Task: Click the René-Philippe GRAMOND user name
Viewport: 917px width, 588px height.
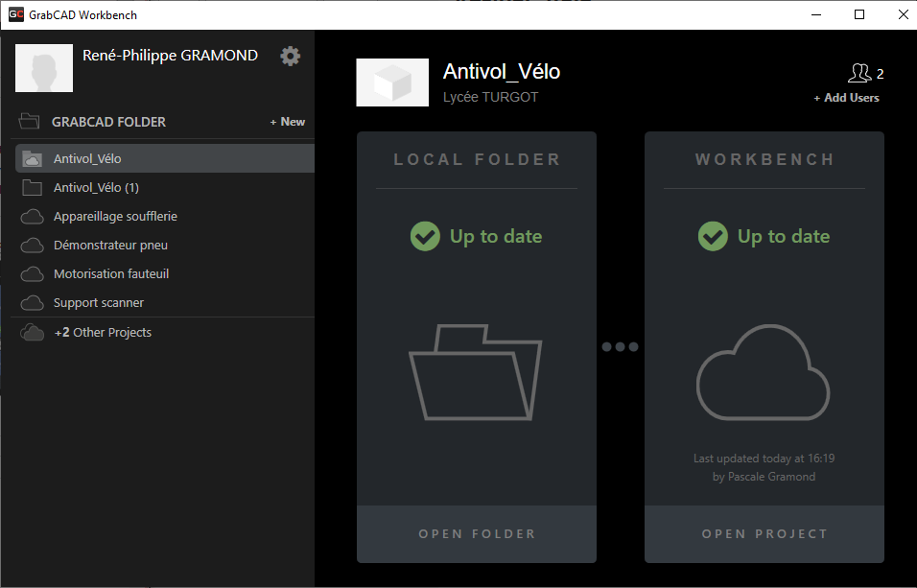Action: click(x=170, y=56)
